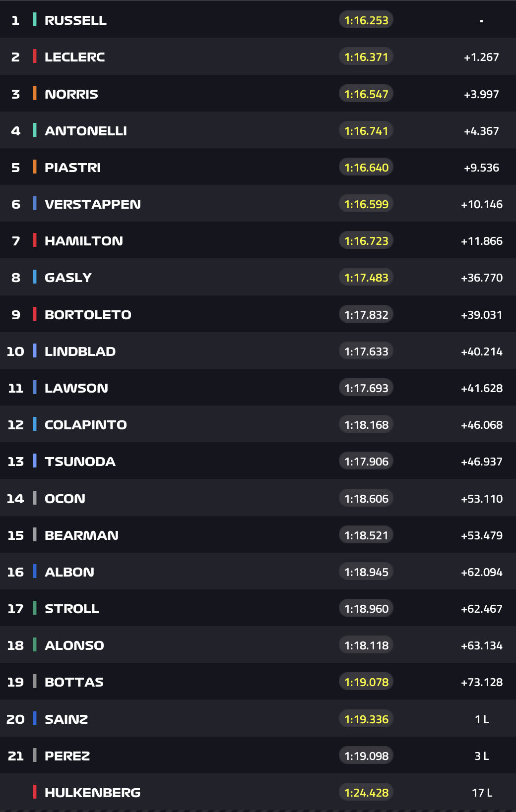Click Stroll's green team color bar

click(35, 608)
